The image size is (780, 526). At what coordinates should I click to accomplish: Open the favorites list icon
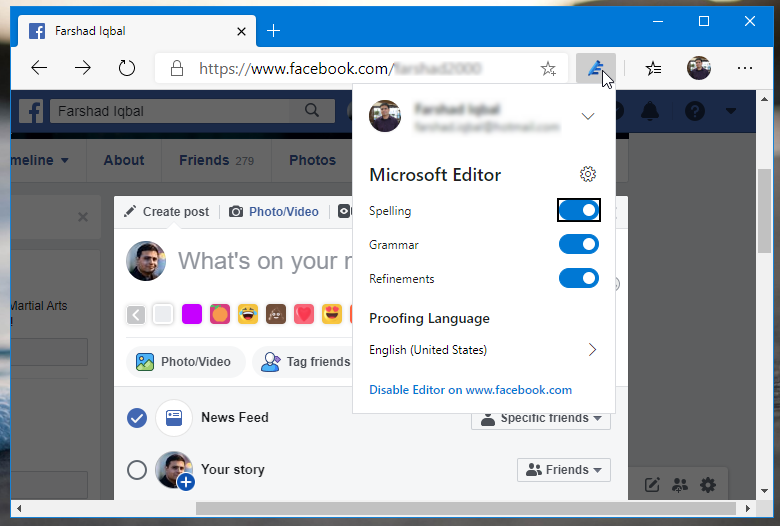[x=653, y=68]
